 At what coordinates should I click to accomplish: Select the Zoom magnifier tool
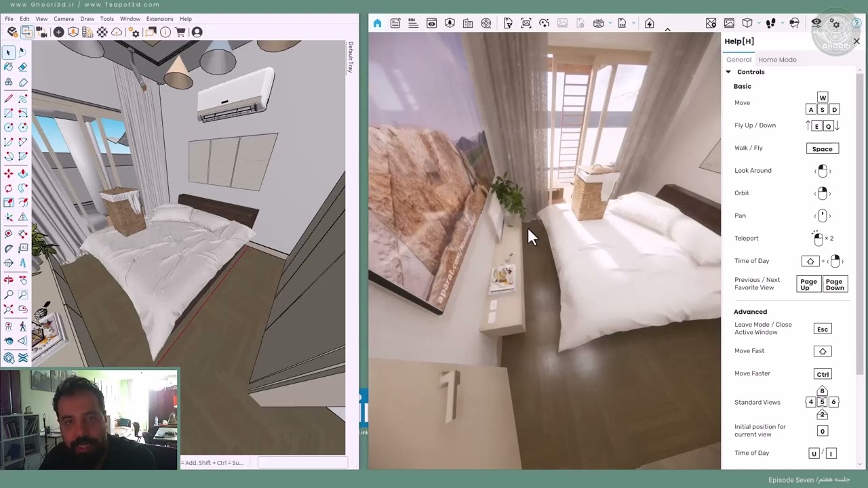pyautogui.click(x=8, y=294)
